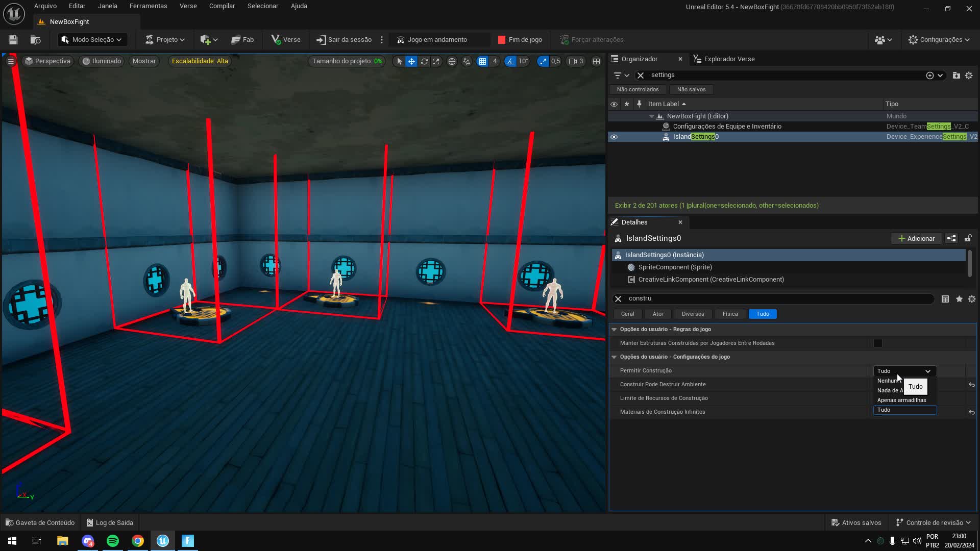Clear the constru details search
Image resolution: width=980 pixels, height=551 pixels.
[x=618, y=299]
